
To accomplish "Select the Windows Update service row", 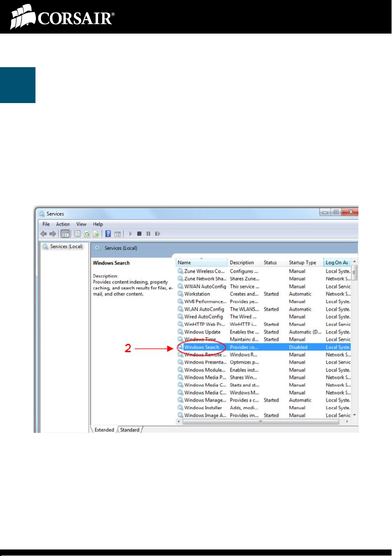I will (202, 332).
